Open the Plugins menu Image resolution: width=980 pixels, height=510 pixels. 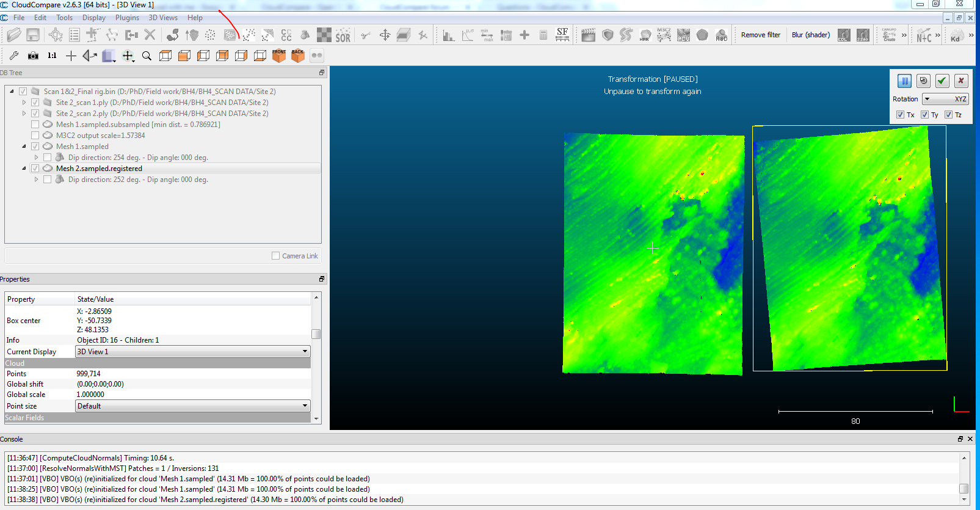(127, 18)
